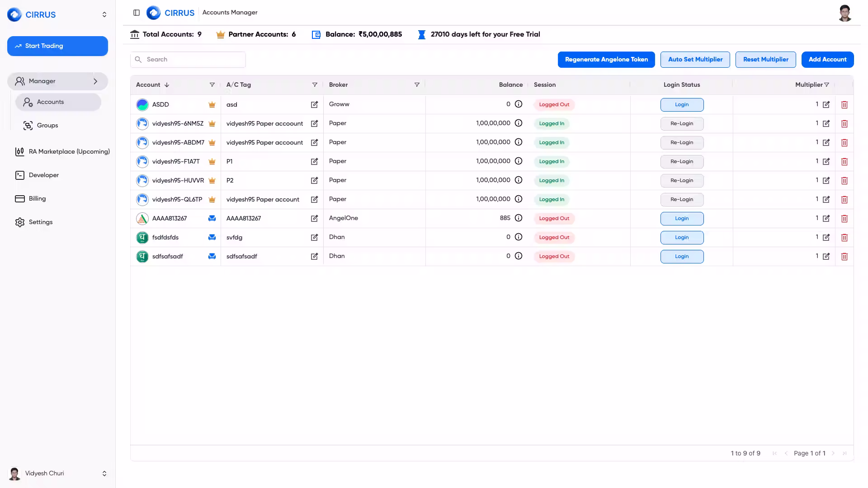
Task: Edit A/C tag for vidyesh95-F1A7T
Action: [314, 162]
